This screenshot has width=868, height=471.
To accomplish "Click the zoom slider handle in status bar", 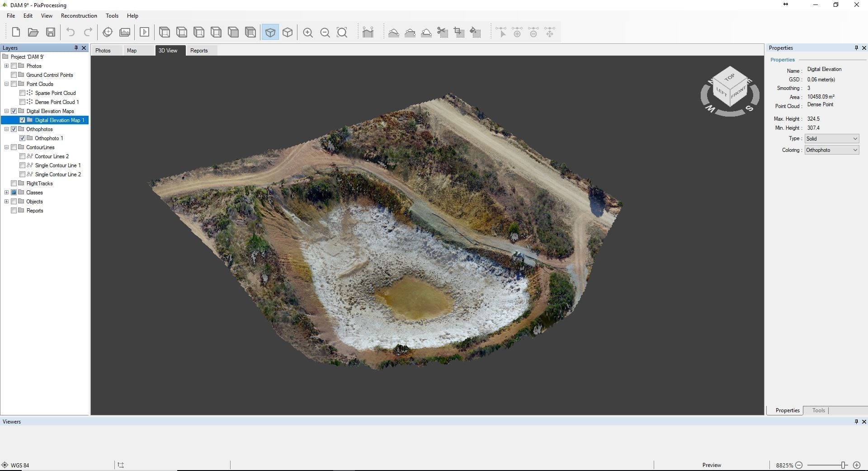I will [x=844, y=465].
